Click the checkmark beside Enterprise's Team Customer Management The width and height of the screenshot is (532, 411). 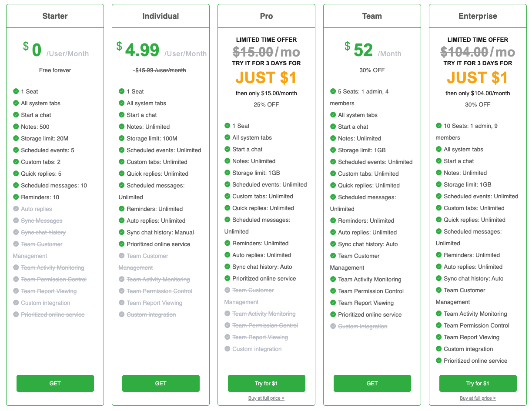click(x=438, y=290)
